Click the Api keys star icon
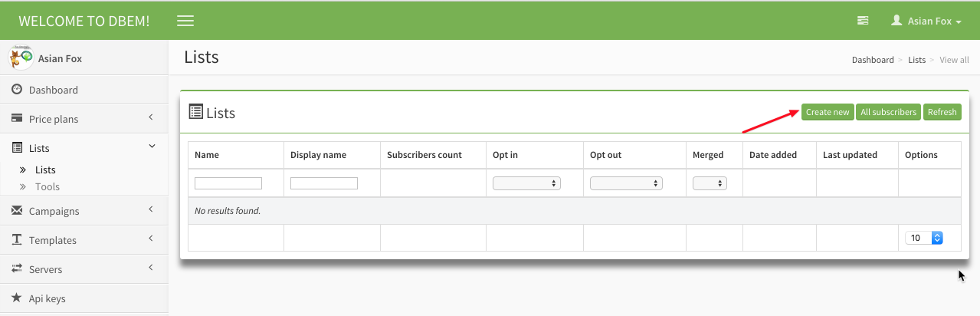Image resolution: width=980 pixels, height=316 pixels. point(16,298)
